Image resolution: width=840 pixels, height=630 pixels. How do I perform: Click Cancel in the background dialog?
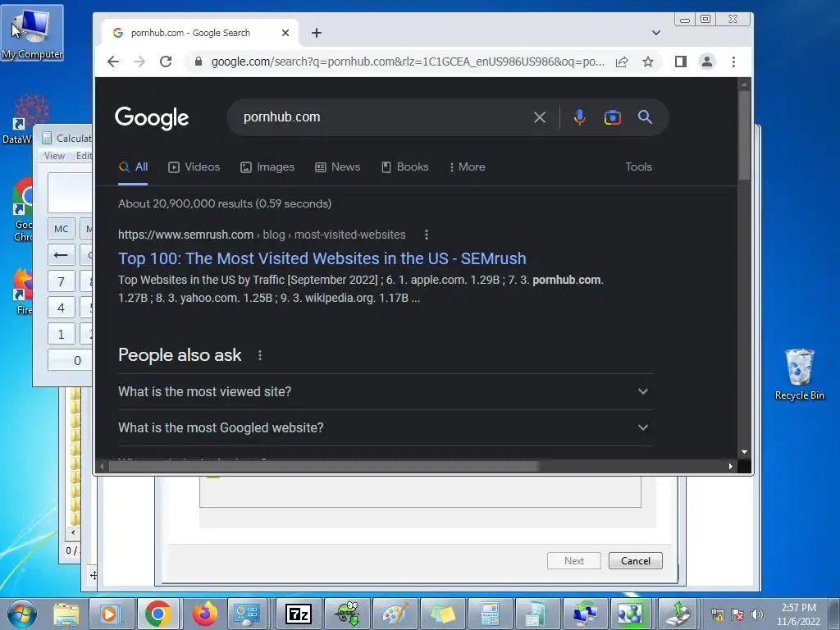click(x=636, y=561)
